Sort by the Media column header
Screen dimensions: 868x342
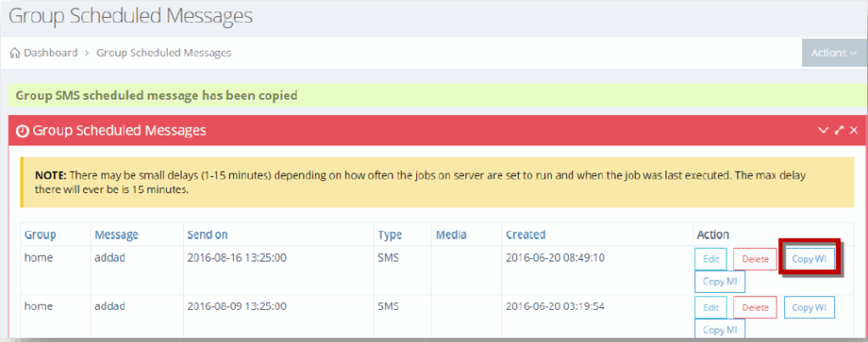(451, 234)
